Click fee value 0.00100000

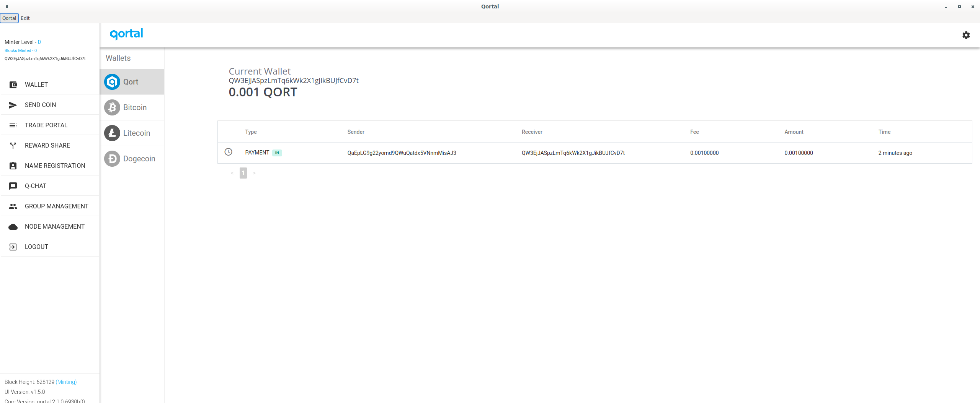point(704,153)
